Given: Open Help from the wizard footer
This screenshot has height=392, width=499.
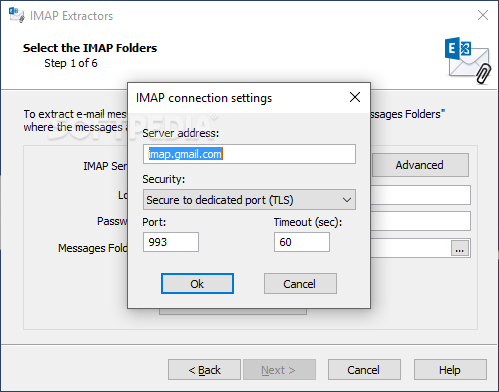Looking at the screenshot, I should 450,370.
